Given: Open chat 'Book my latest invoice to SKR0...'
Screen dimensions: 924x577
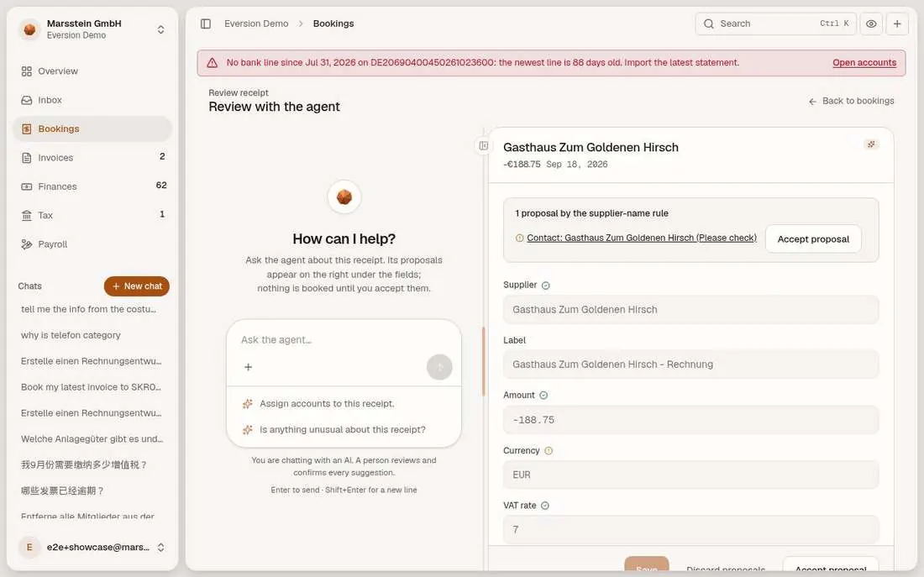Looking at the screenshot, I should (x=92, y=387).
